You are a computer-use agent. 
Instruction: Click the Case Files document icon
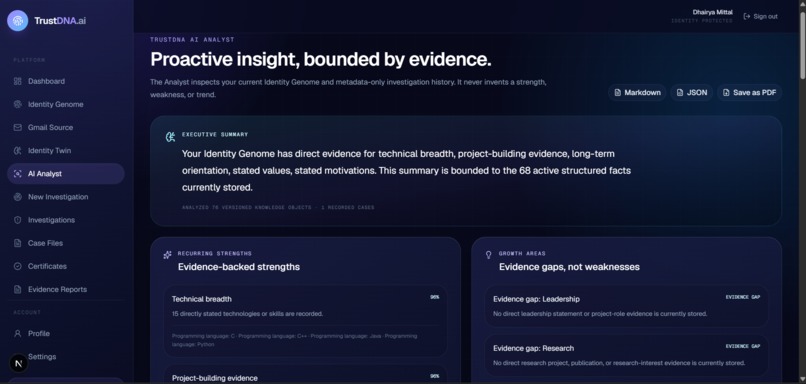click(x=17, y=243)
